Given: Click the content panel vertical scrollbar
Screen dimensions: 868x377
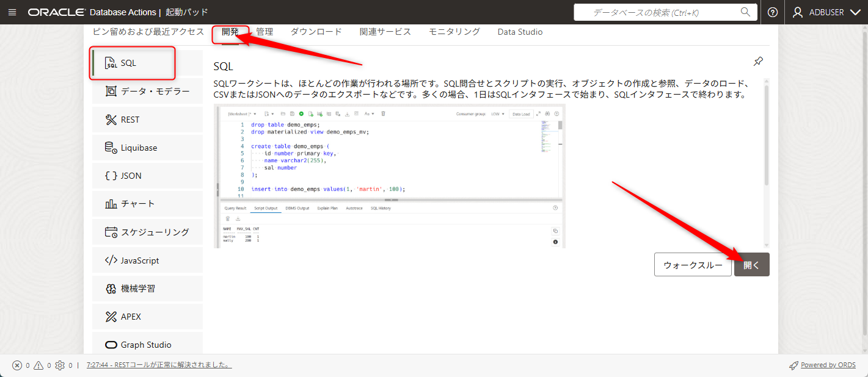Looking at the screenshot, I should tap(767, 135).
